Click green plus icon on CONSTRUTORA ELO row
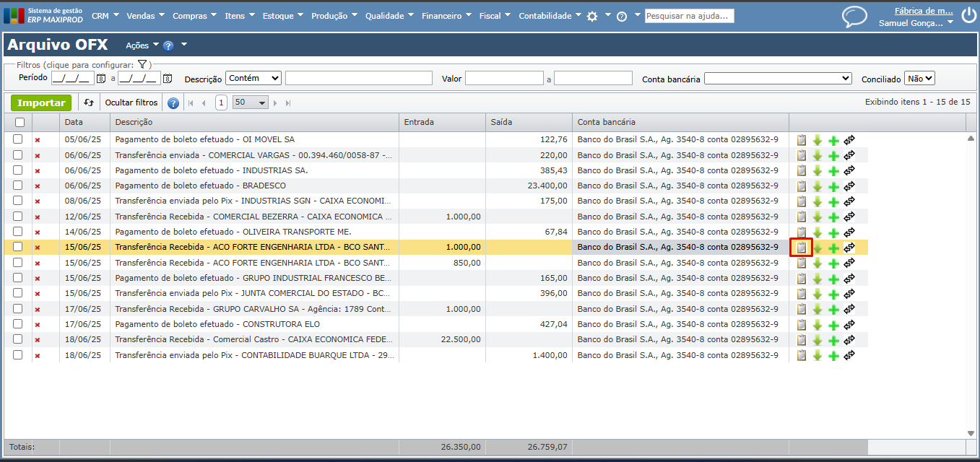 point(833,325)
